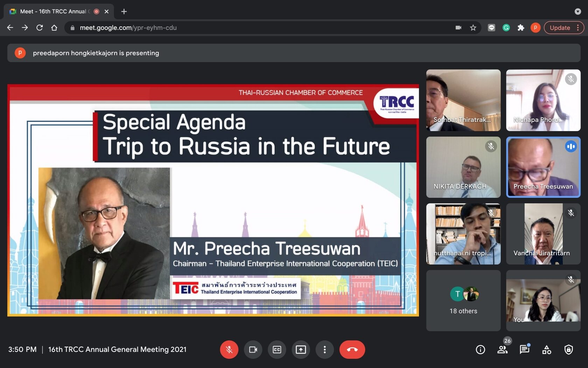Open the 18 others participant tile
Viewport: 588px width, 368px height.
(x=463, y=300)
